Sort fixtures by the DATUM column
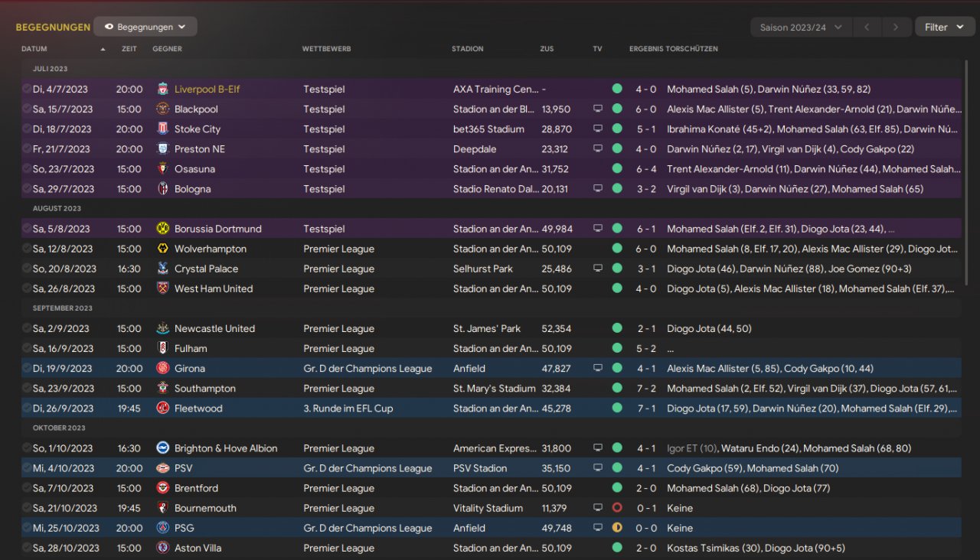The image size is (980, 560). (34, 49)
